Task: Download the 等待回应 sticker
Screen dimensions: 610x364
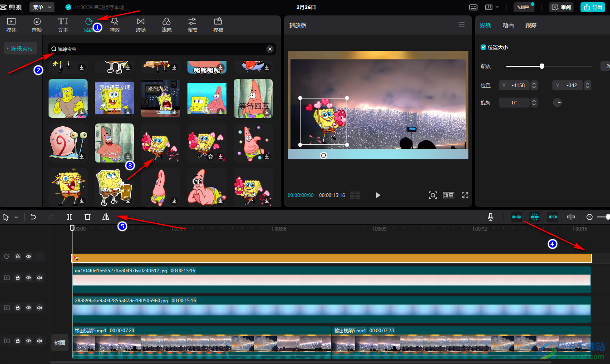Action: [267, 112]
